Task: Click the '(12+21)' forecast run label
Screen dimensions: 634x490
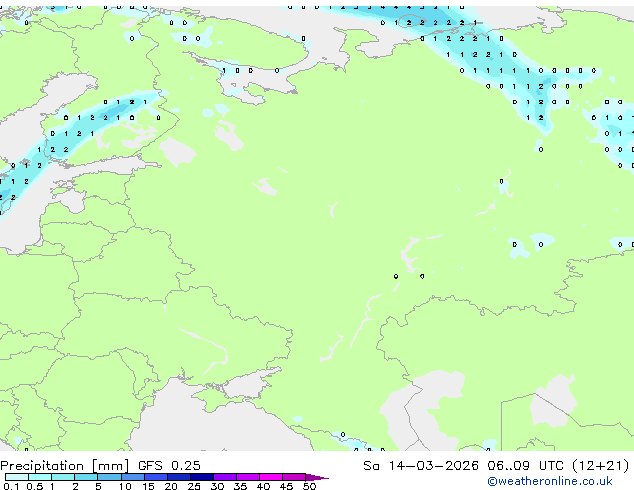Action: pos(600,466)
